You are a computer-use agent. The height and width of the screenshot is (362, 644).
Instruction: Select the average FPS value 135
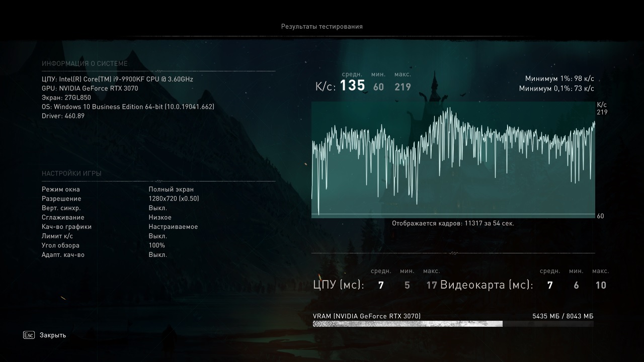click(353, 86)
